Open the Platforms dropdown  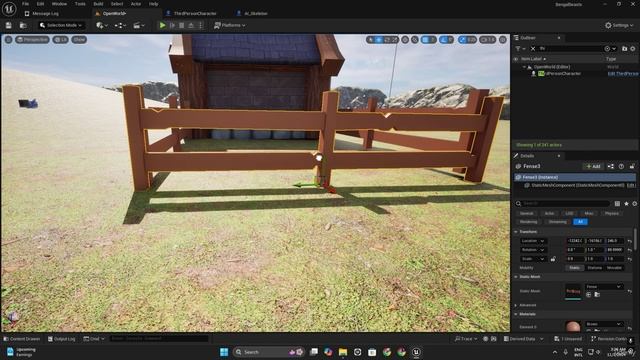[230, 25]
